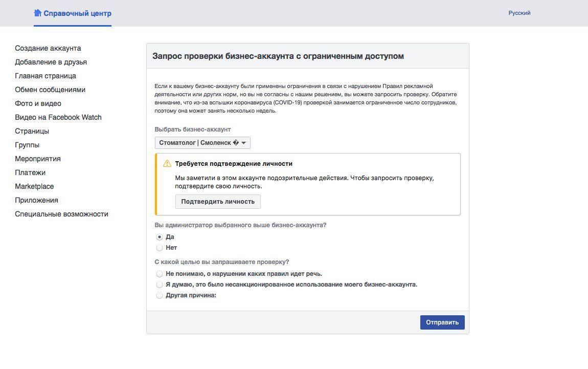Open "Специальные возможности" section
588x369 pixels.
click(61, 214)
